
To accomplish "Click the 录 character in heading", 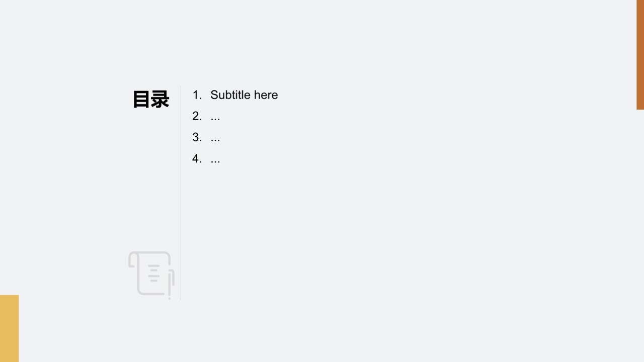I will 160,99.
